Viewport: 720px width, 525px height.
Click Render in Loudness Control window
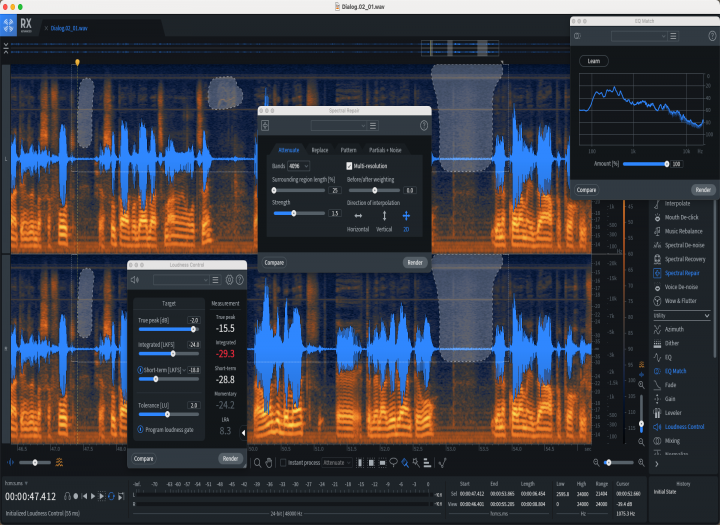pos(230,458)
